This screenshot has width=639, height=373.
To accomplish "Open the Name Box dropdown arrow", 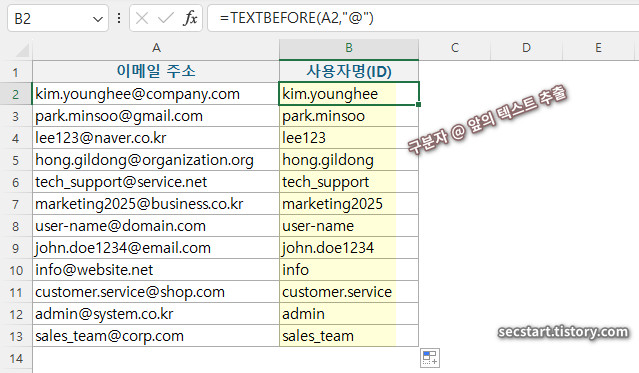I will [97, 19].
